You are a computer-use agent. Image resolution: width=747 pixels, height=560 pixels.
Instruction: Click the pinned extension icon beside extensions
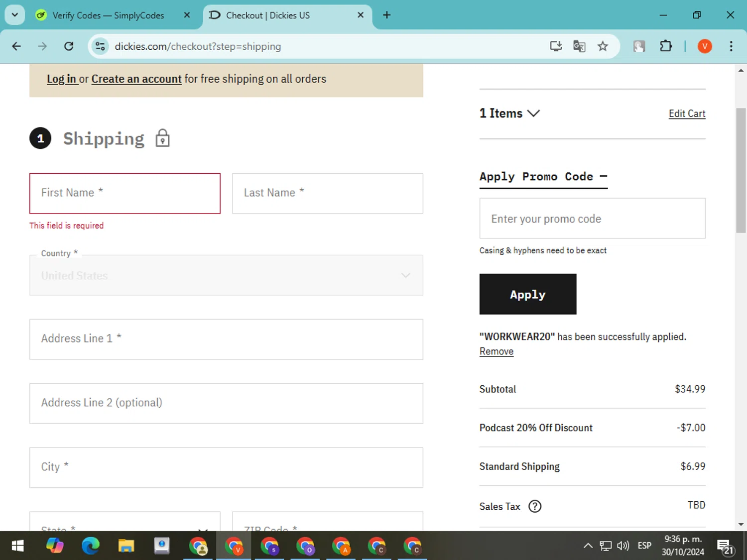point(639,46)
